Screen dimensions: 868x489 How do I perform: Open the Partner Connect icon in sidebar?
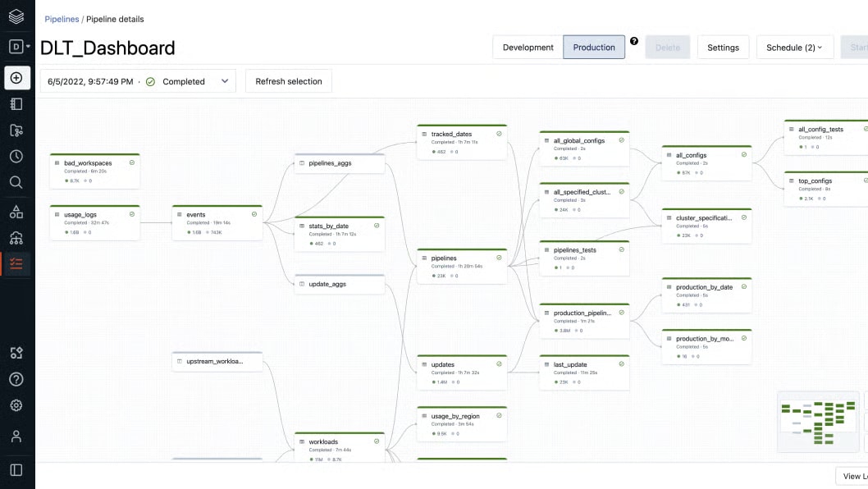(x=16, y=353)
